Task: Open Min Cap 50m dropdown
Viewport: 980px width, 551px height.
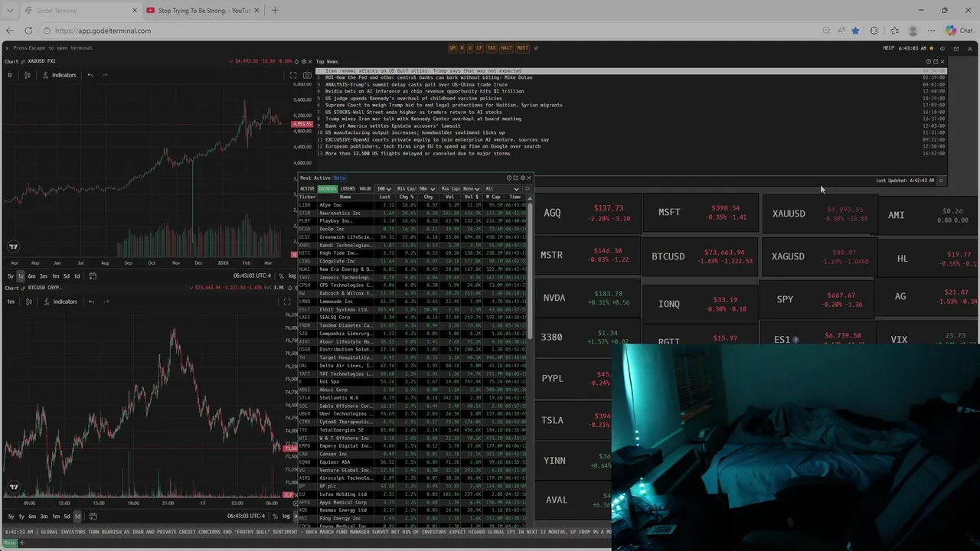Action: [416, 189]
